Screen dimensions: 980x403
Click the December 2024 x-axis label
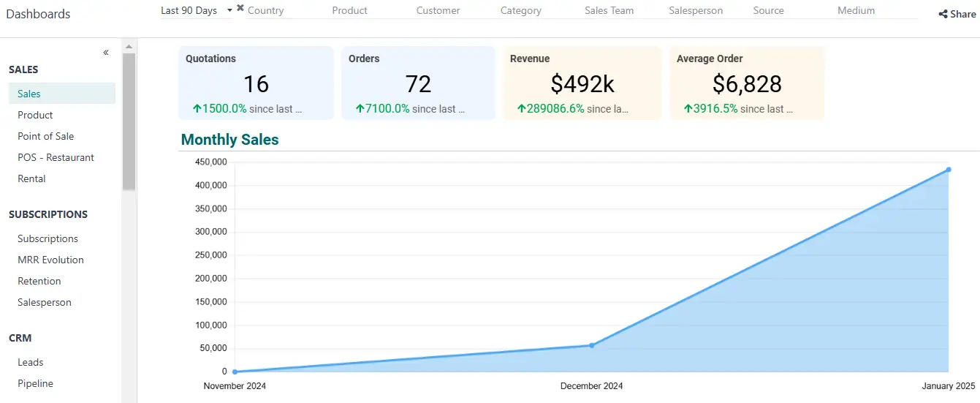592,386
